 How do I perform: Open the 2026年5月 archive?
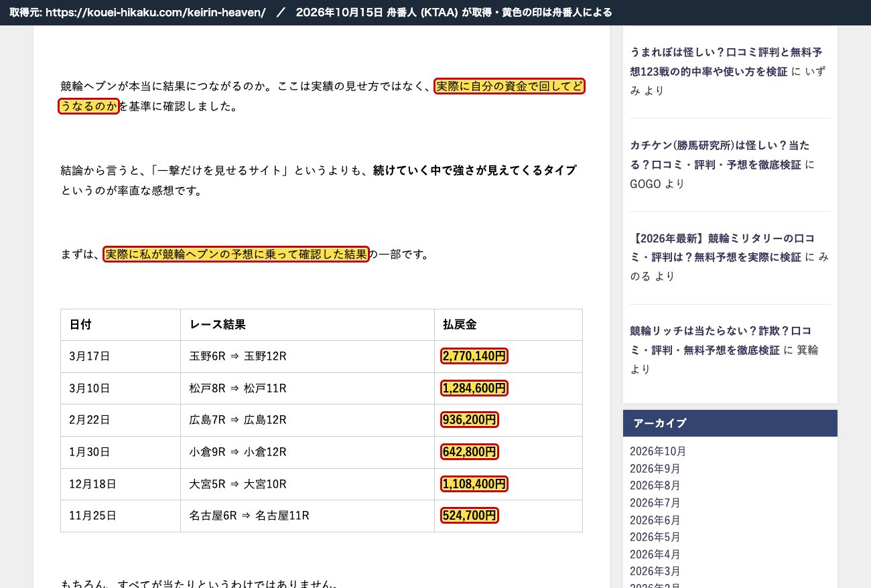pos(655,537)
